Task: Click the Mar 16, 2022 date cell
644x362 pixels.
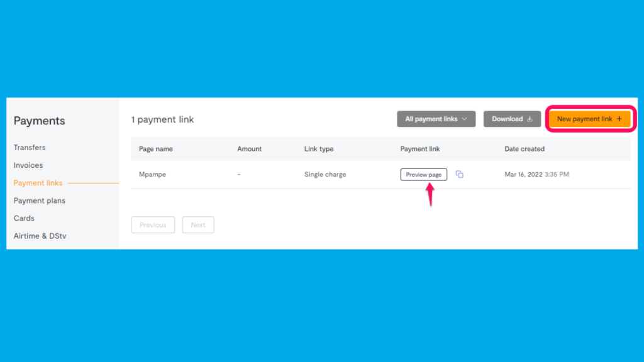Action: (537, 175)
